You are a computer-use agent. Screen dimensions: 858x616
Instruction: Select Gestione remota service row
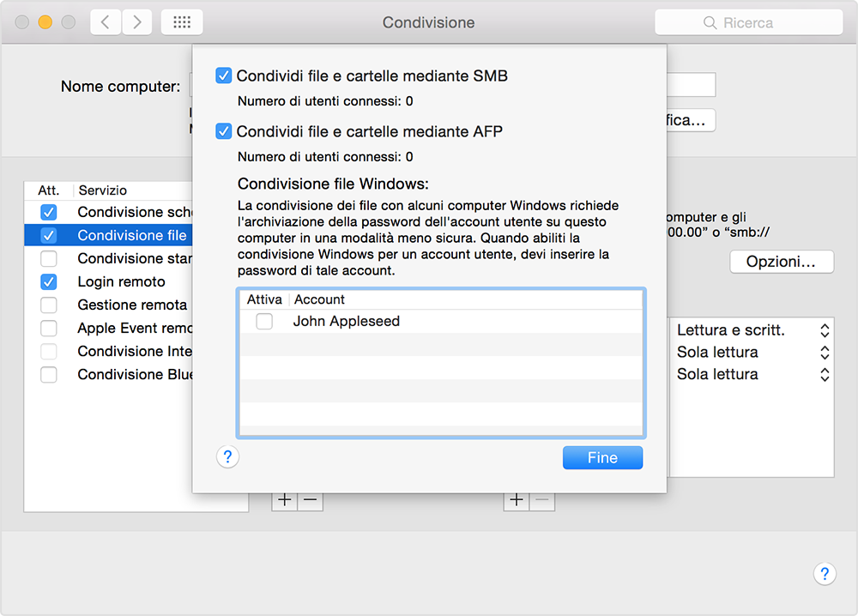(x=132, y=305)
